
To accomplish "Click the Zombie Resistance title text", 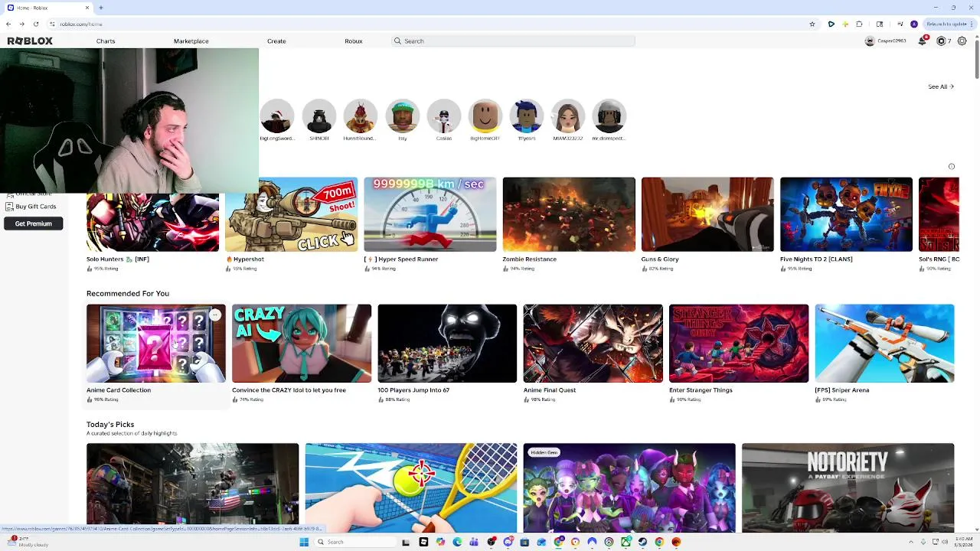I will click(x=529, y=259).
